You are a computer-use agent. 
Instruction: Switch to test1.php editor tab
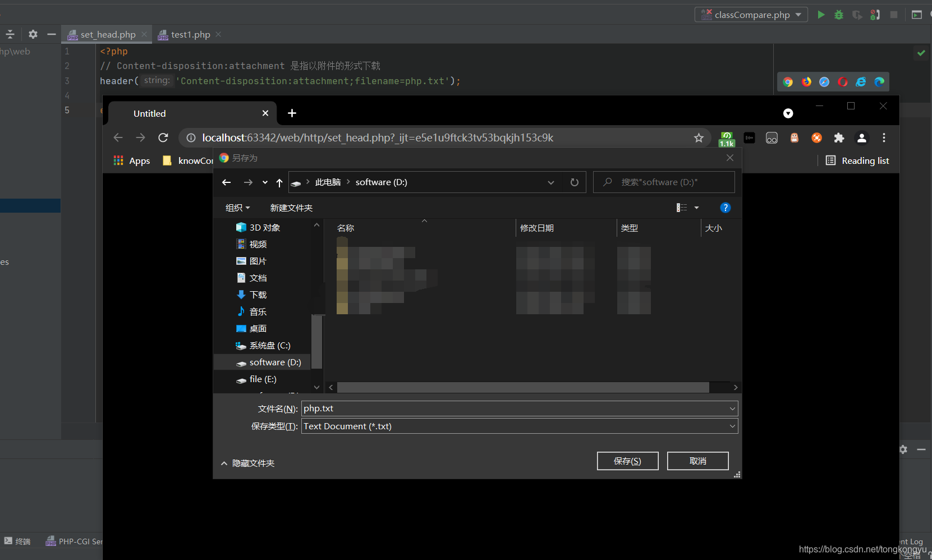pyautogui.click(x=191, y=34)
